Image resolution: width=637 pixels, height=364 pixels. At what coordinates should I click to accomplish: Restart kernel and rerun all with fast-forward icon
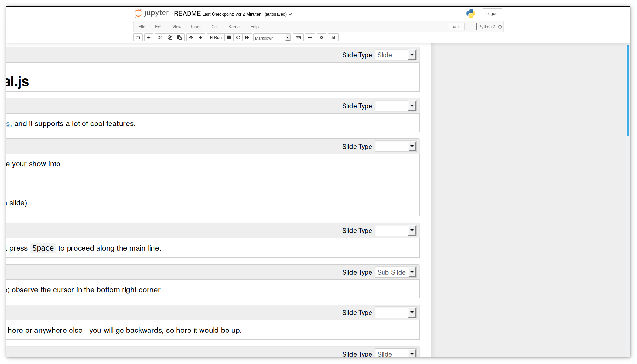247,38
